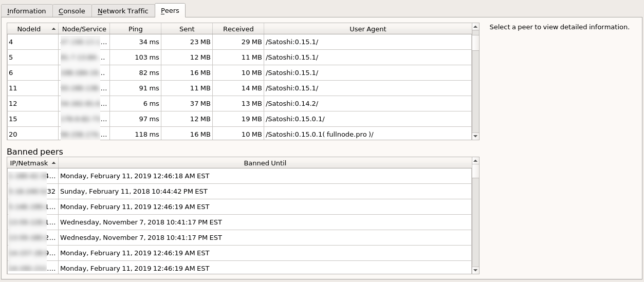Click the banned peers scrollbar handle

tap(475, 171)
